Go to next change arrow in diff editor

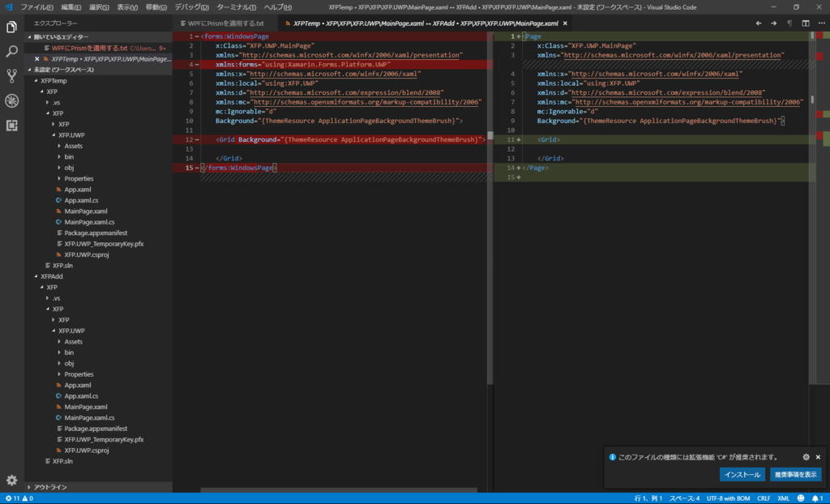tap(774, 23)
